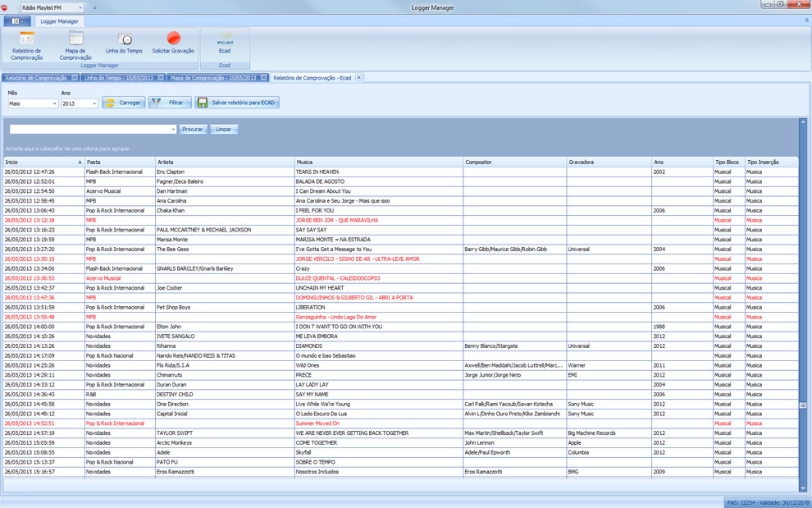Collapse the ribbon with the chevron
Screen dimensions: 812x508
806,21
